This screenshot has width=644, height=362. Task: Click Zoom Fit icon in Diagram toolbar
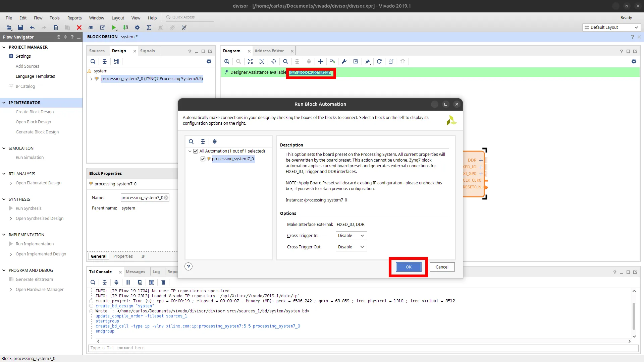point(250,61)
